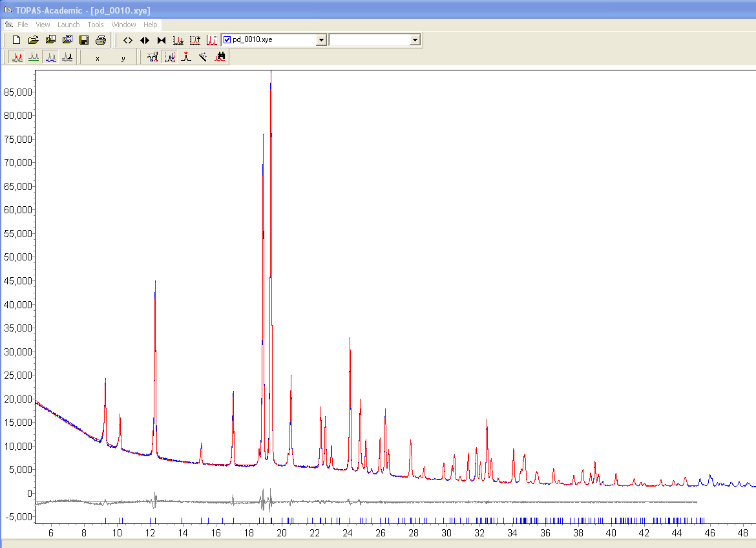Open the Help menu

(150, 25)
